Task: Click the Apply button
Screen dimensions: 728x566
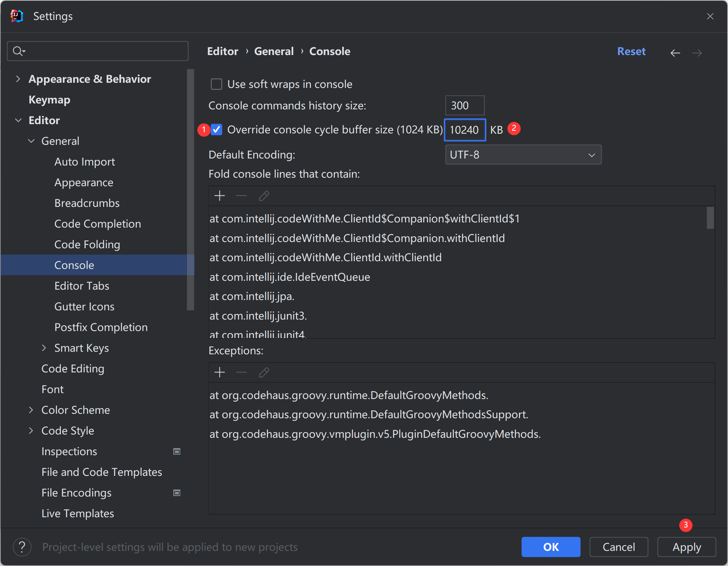Action: (687, 547)
